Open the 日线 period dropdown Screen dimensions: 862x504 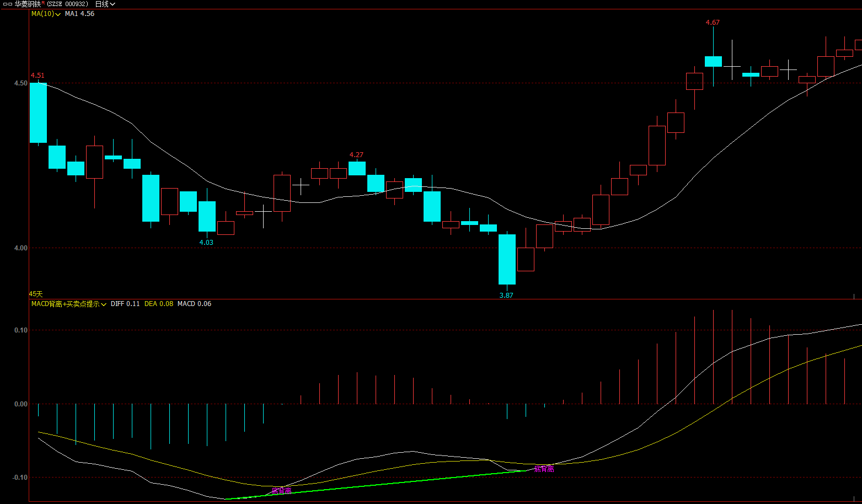coord(105,4)
